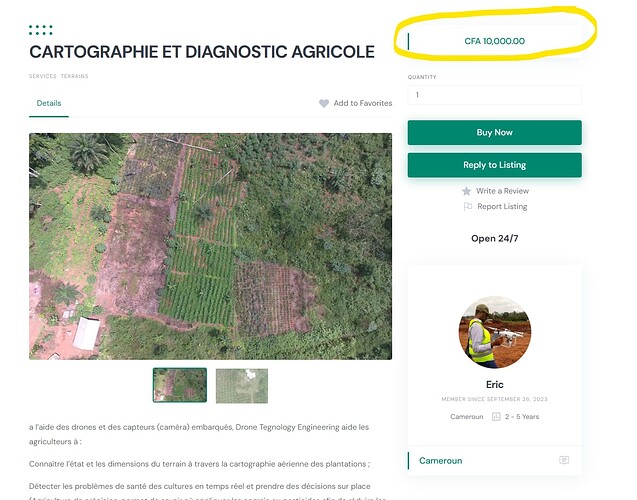Click the title CARTOGRAPHIE ET DIAGNOSTIC AGRICOLE

[x=202, y=52]
